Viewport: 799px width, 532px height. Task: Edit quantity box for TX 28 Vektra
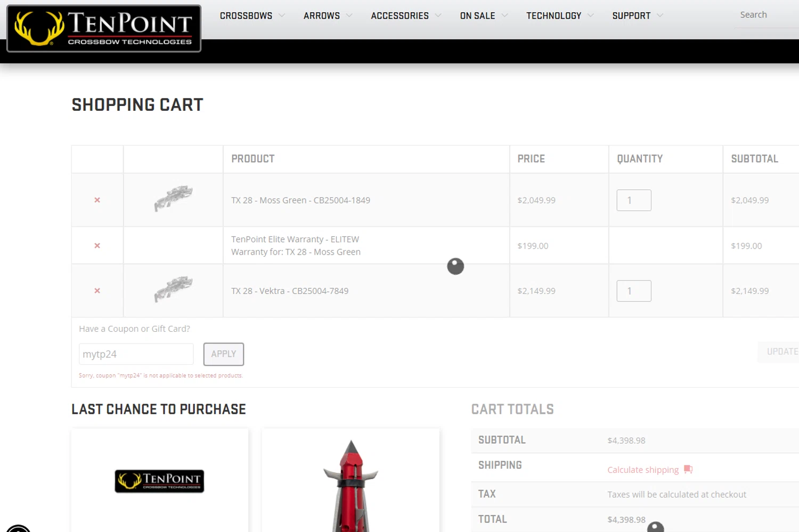[x=634, y=291]
